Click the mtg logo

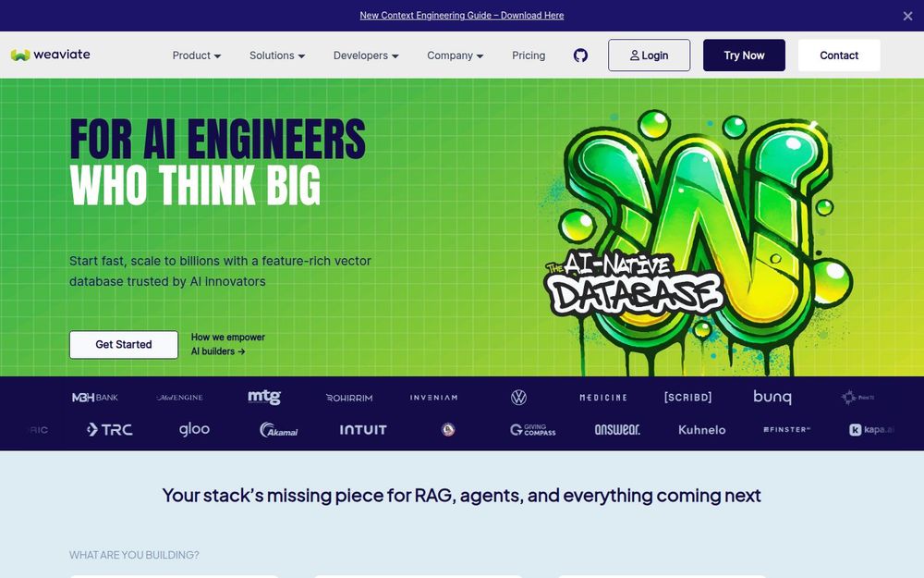(264, 397)
